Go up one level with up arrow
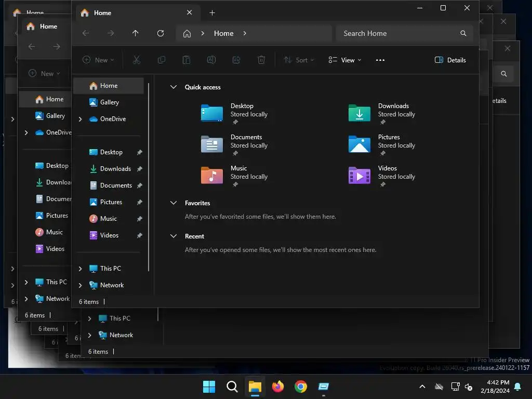Screen dimensions: 532x399 136,33
